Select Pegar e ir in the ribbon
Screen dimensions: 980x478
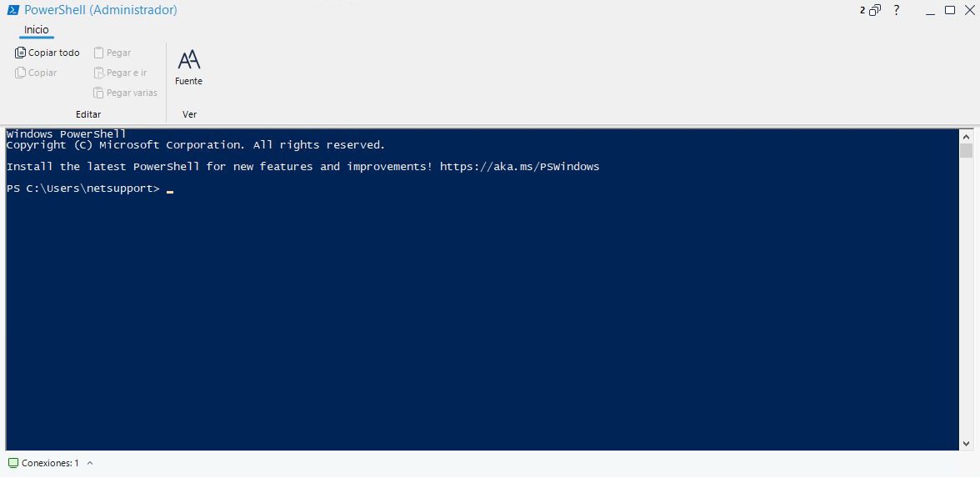pyautogui.click(x=120, y=73)
